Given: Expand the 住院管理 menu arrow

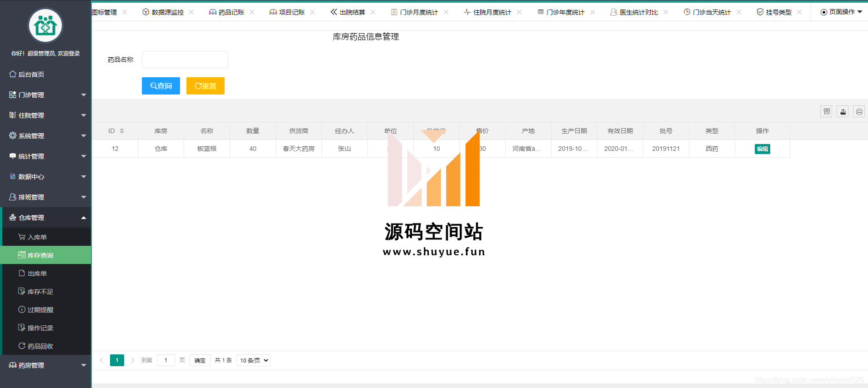Looking at the screenshot, I should (83, 115).
